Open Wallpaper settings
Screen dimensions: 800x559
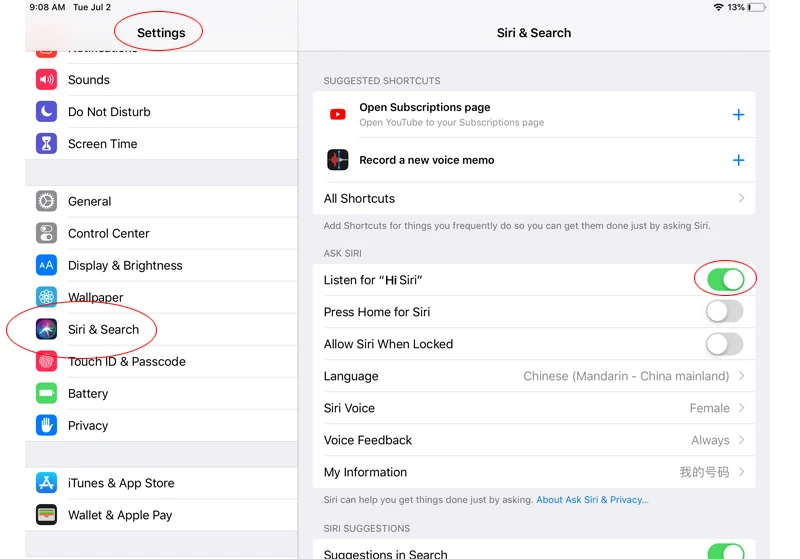(x=161, y=297)
